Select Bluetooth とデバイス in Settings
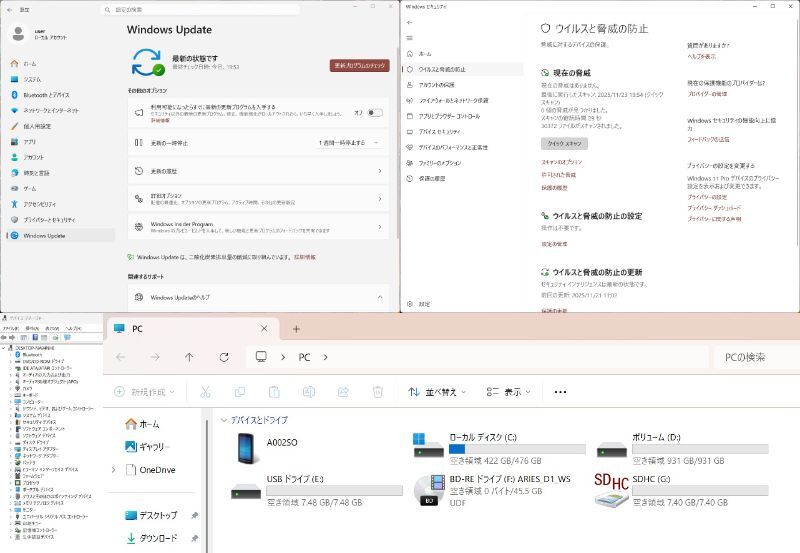The height and width of the screenshot is (553, 800). [46, 95]
